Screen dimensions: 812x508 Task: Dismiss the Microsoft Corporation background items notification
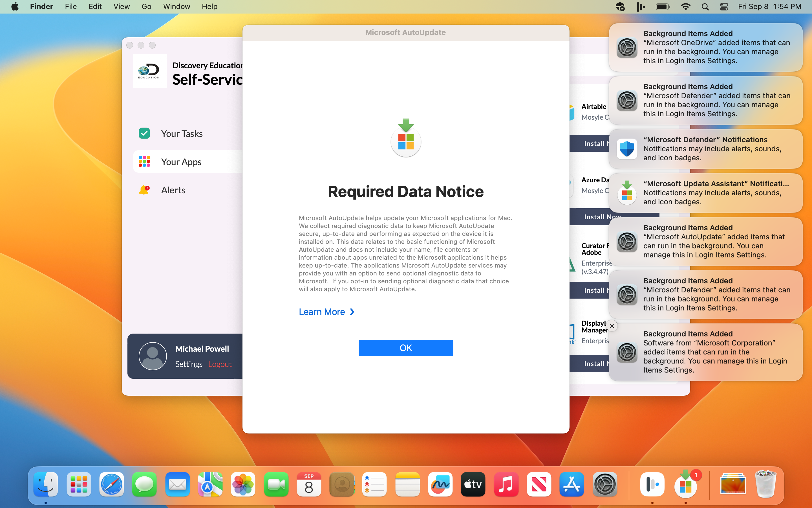click(612, 326)
